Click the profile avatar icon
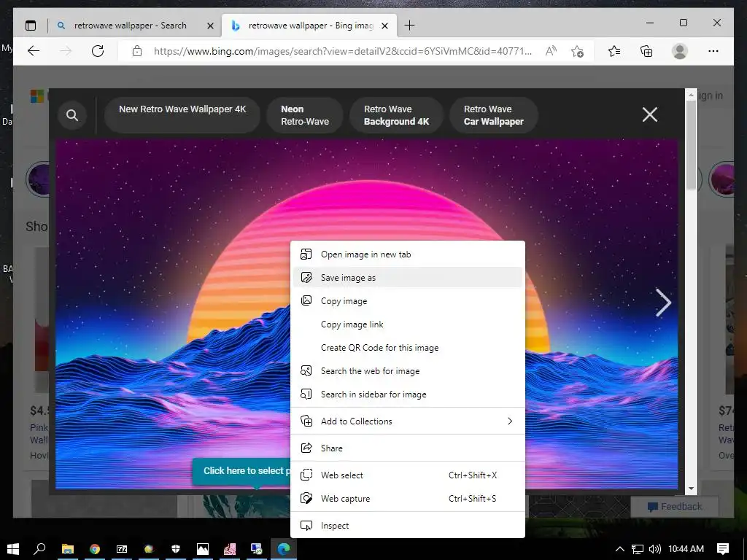Screen dimensions: 747x560 [x=680, y=51]
